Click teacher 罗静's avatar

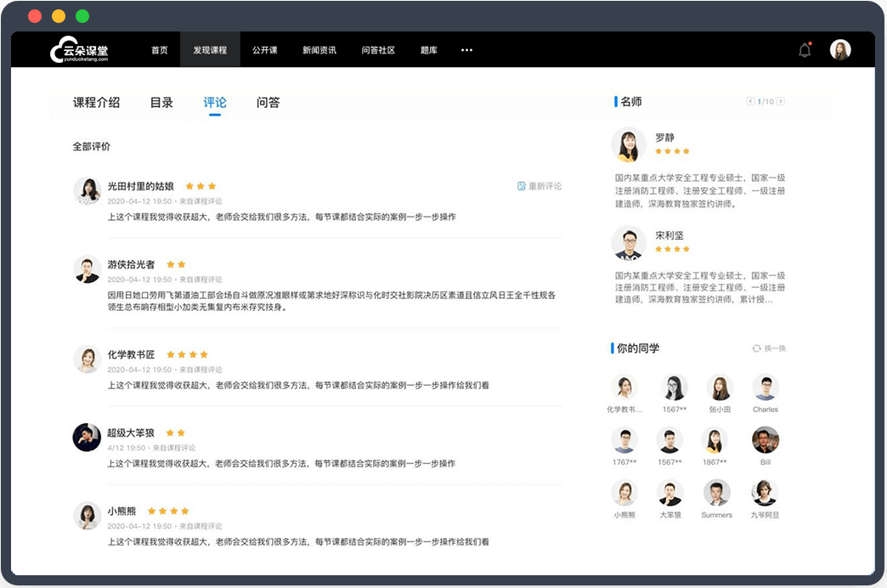point(629,145)
